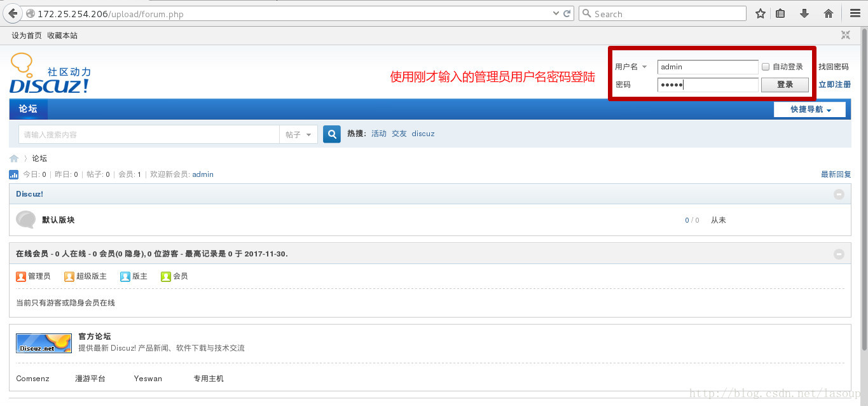The image size is (868, 406).
Task: Collapse the online members section
Action: (x=839, y=254)
